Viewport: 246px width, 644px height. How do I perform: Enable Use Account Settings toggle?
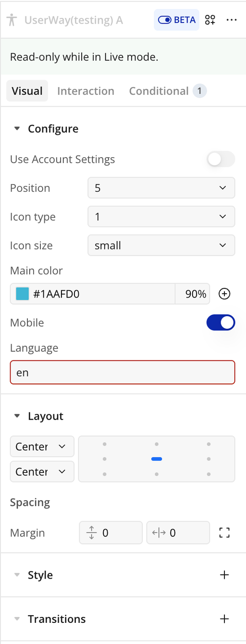pos(221,159)
